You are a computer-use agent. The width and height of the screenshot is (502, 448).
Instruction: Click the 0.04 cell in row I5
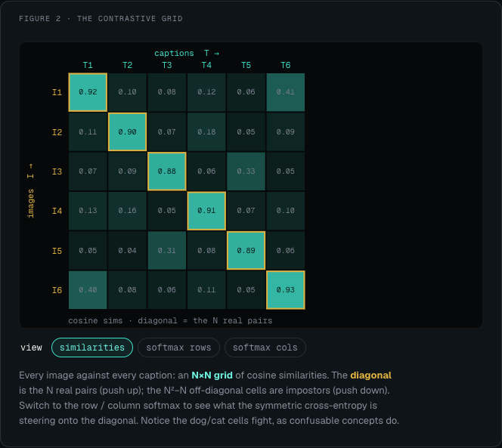128,250
